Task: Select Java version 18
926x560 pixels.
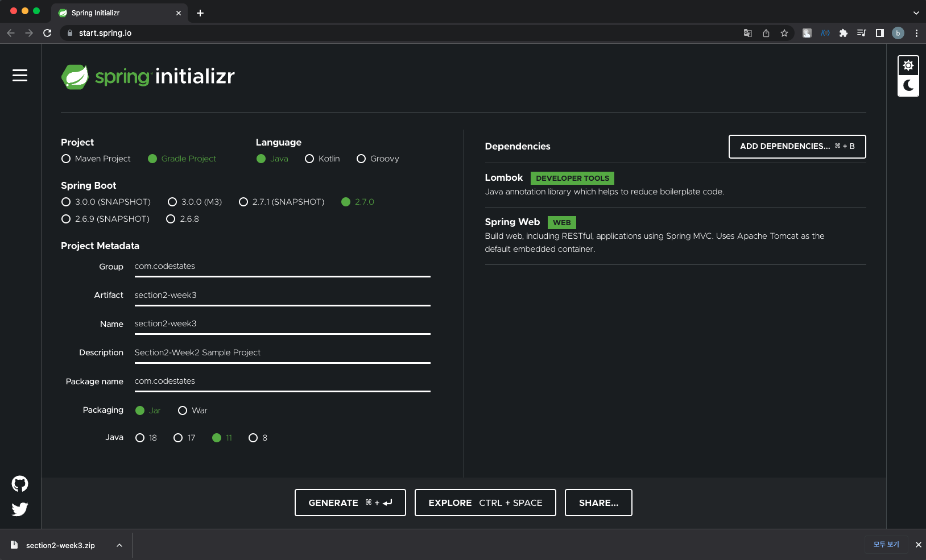Action: (146, 438)
